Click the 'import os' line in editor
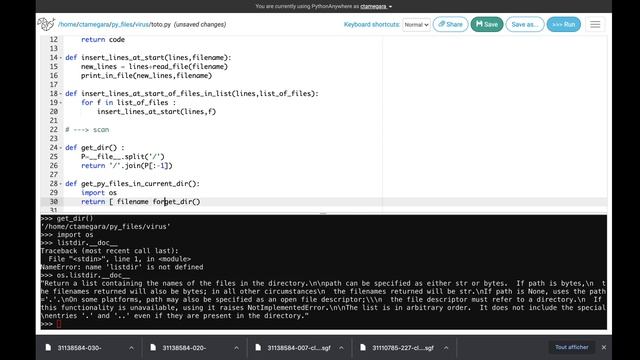This screenshot has width=640, height=360. pyautogui.click(x=99, y=192)
